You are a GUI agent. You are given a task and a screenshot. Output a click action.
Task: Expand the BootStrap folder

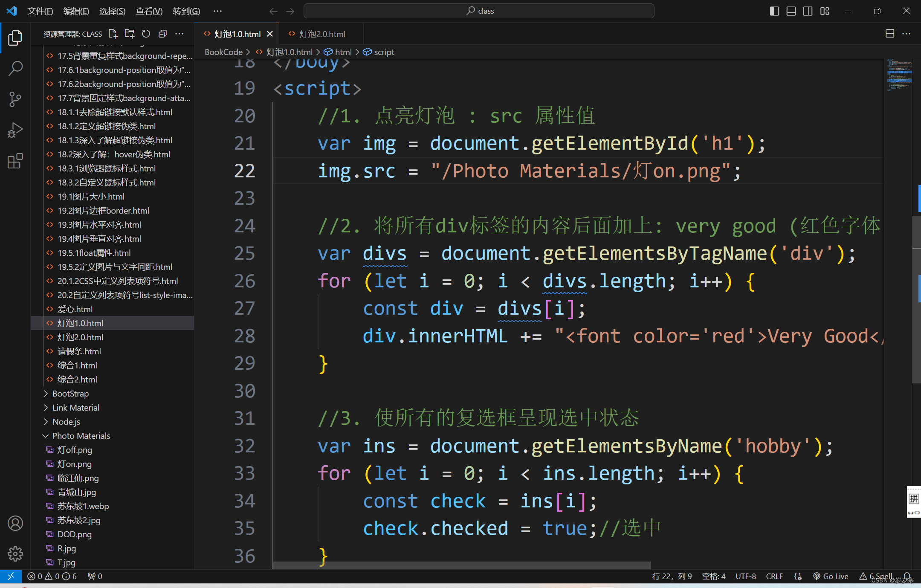tap(70, 394)
